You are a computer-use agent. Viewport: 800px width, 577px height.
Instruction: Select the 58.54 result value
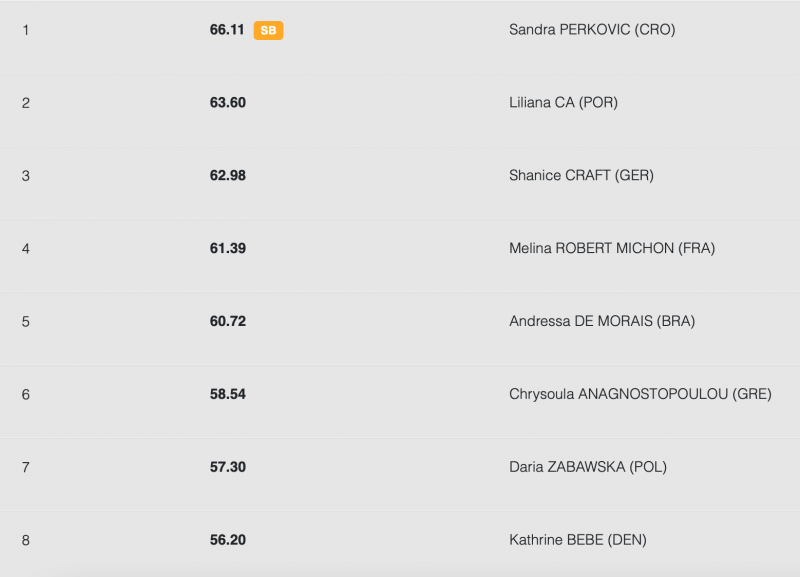pos(227,395)
